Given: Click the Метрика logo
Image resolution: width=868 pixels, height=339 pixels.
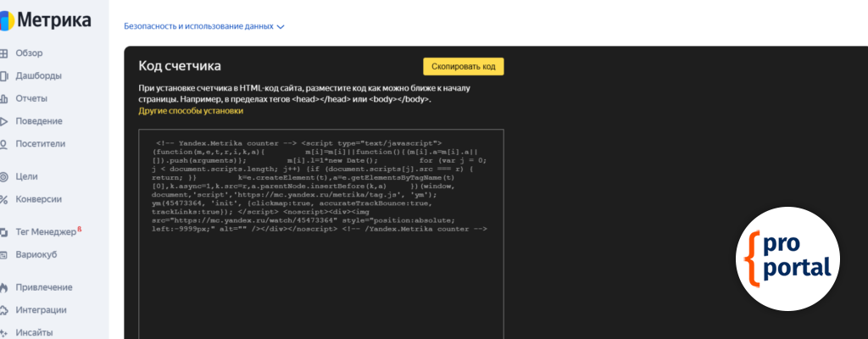Looking at the screenshot, I should click(x=51, y=19).
